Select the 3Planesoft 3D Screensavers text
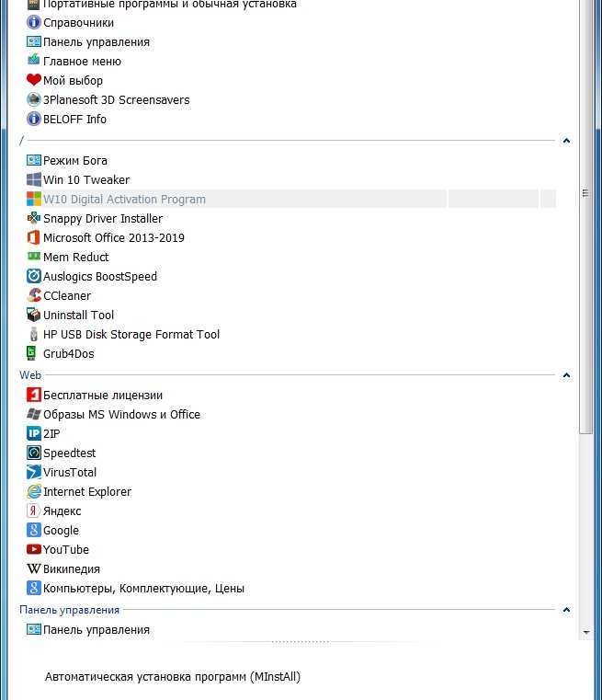Image resolution: width=602 pixels, height=700 pixels. 117,100
